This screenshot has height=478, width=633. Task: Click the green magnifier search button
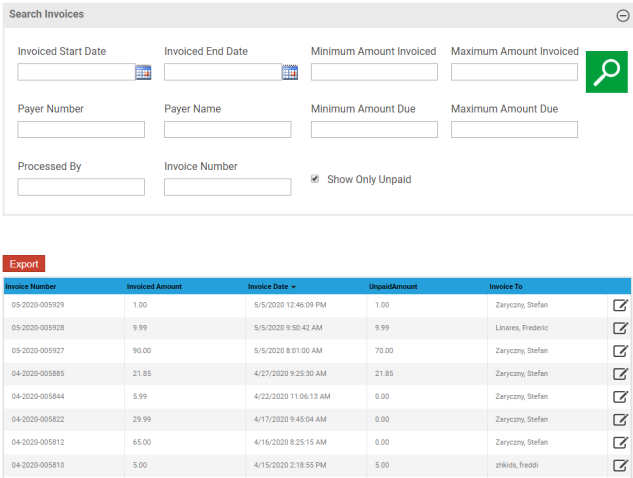(606, 72)
